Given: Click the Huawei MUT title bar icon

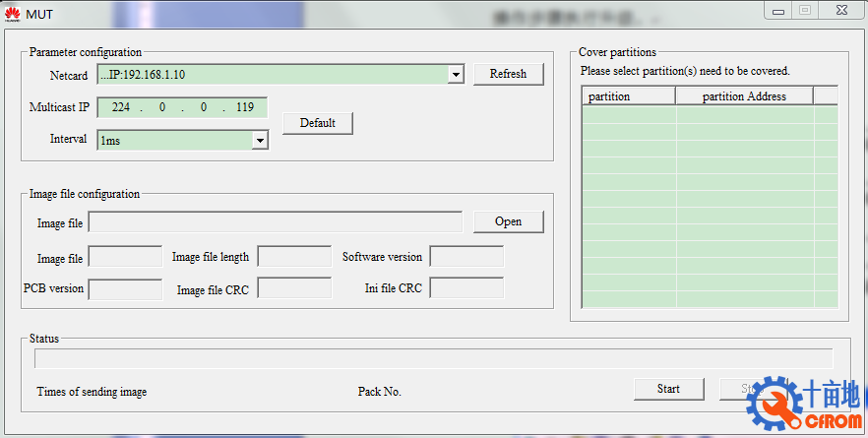Looking at the screenshot, I should pyautogui.click(x=13, y=11).
